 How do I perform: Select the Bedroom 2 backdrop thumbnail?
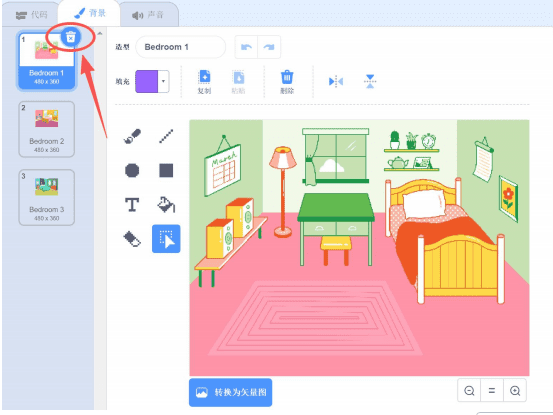[x=47, y=129]
